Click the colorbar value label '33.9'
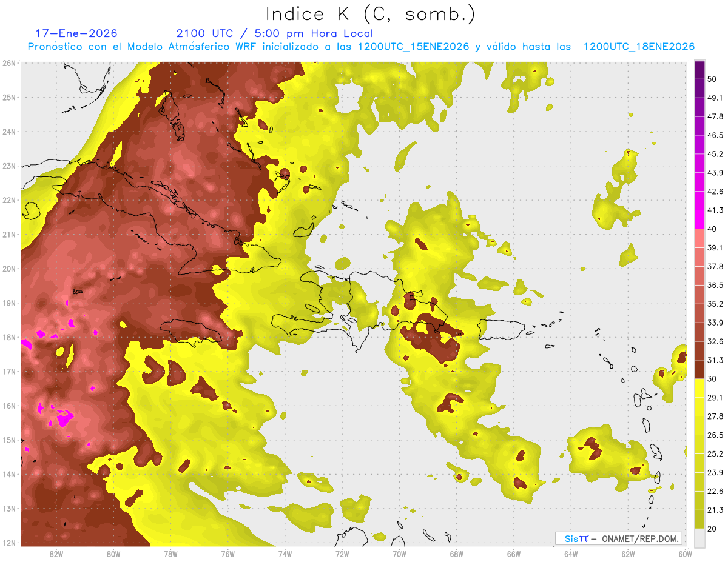The image size is (728, 562). [x=715, y=323]
